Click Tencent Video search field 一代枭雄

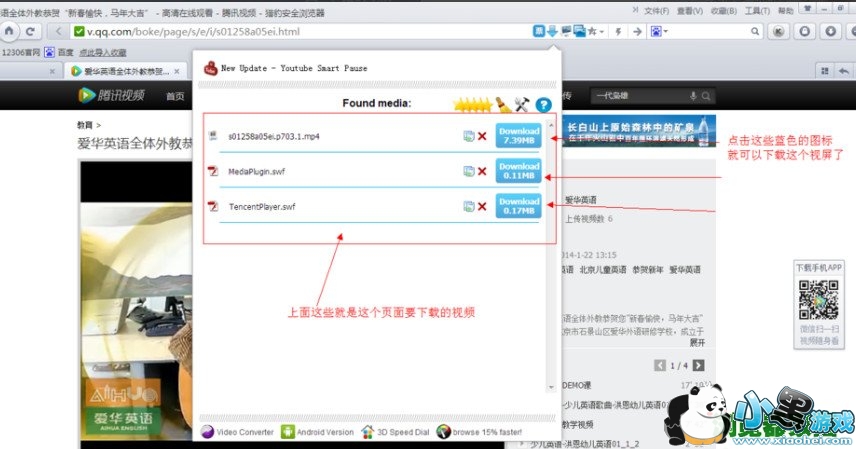click(639, 96)
